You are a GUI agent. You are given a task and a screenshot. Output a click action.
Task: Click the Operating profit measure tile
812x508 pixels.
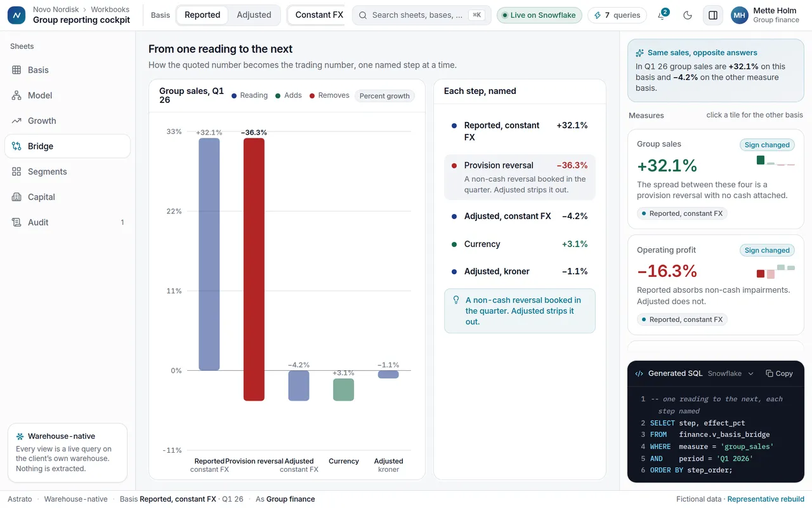tap(716, 284)
